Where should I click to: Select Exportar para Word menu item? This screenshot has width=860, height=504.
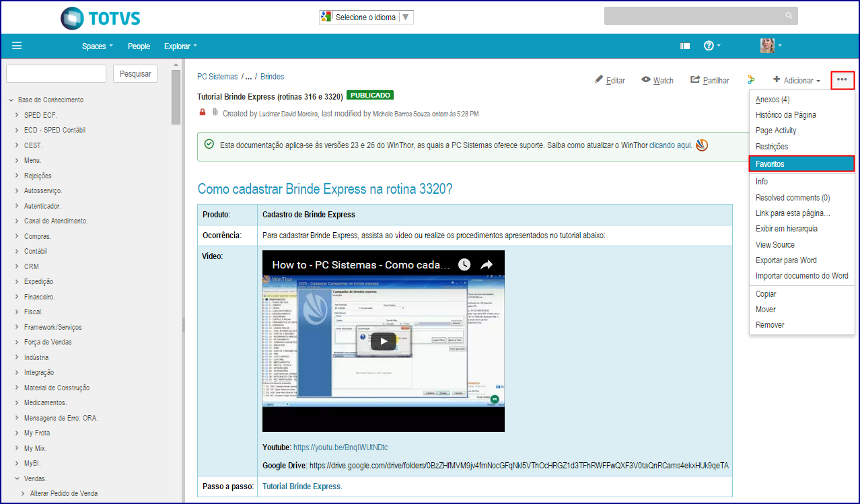coord(801,260)
